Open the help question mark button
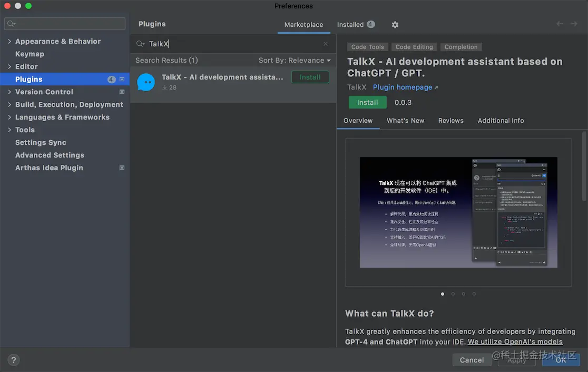The image size is (588, 372). pyautogui.click(x=14, y=360)
